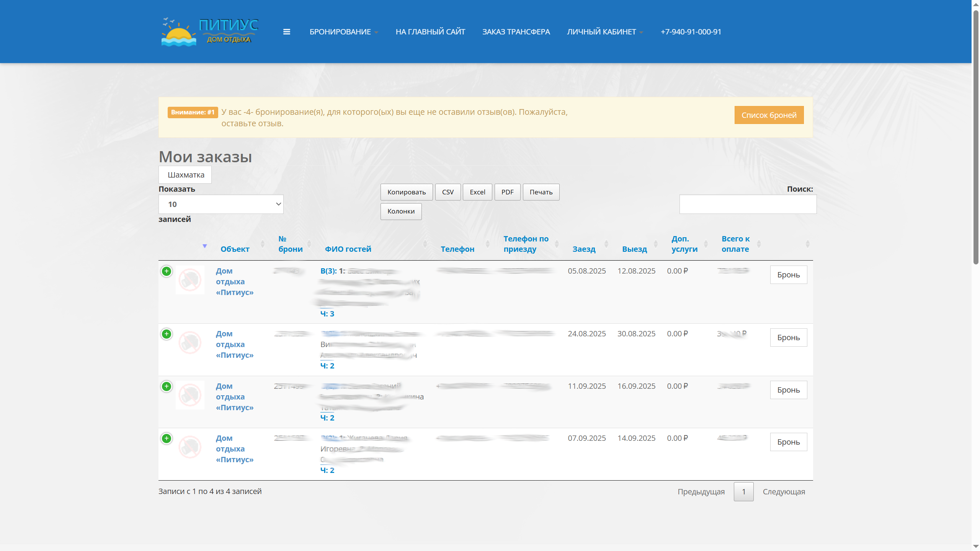The width and height of the screenshot is (980, 551).
Task: Click the no-photo thumbnail of the 11.09.2025 booking
Action: point(190,395)
